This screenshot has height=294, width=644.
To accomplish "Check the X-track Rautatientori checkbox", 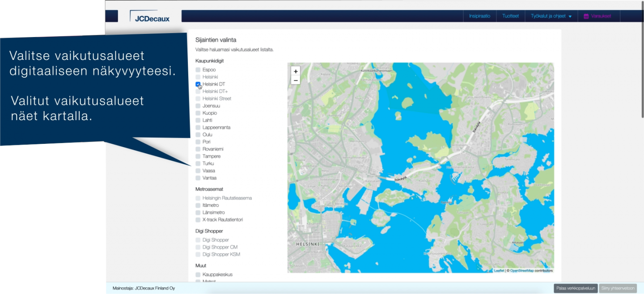I will click(198, 220).
